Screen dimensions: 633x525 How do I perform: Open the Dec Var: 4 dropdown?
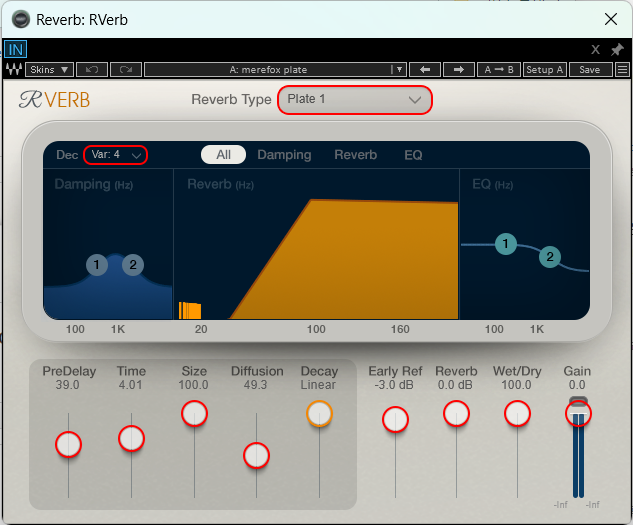tap(115, 155)
